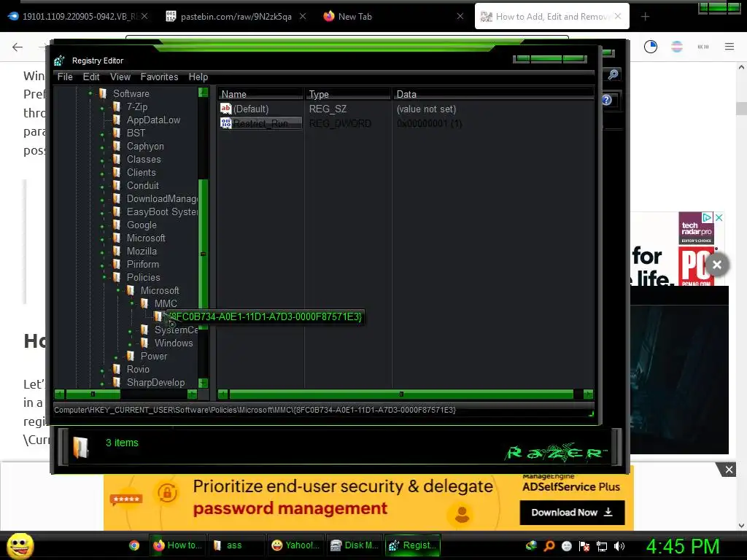Select the AppDataLow registry key
This screenshot has height=560, width=747.
tap(153, 120)
